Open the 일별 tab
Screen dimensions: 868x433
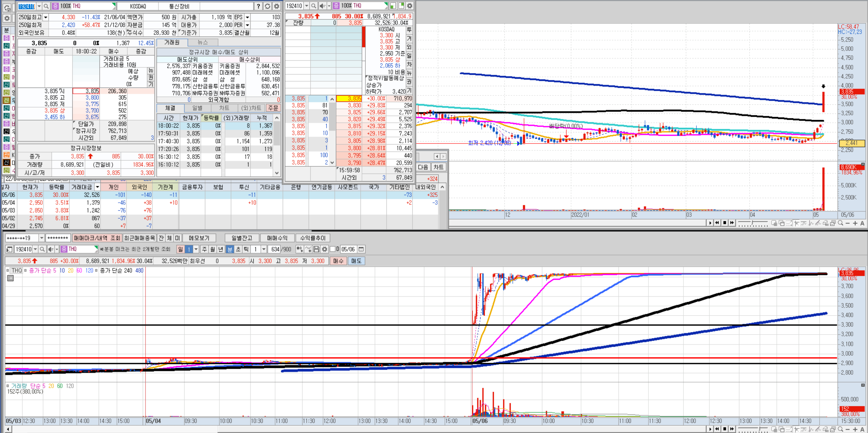coord(197,108)
